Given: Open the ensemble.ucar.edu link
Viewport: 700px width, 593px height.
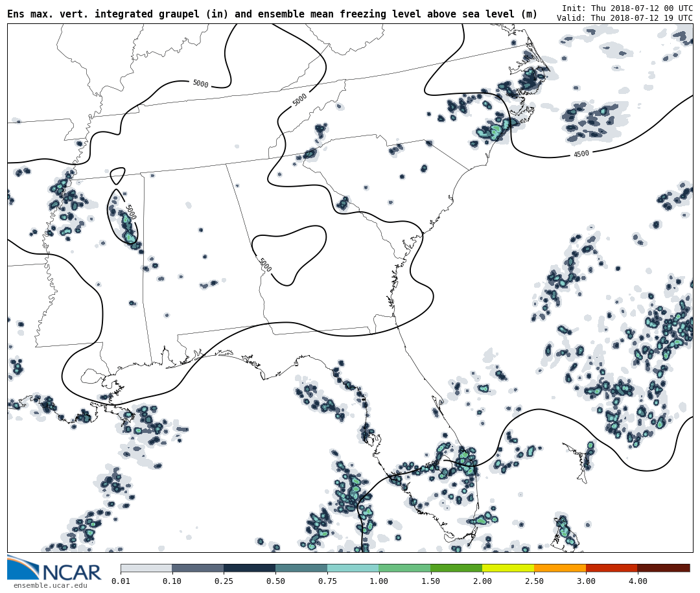Looking at the screenshot, I should [x=50, y=586].
